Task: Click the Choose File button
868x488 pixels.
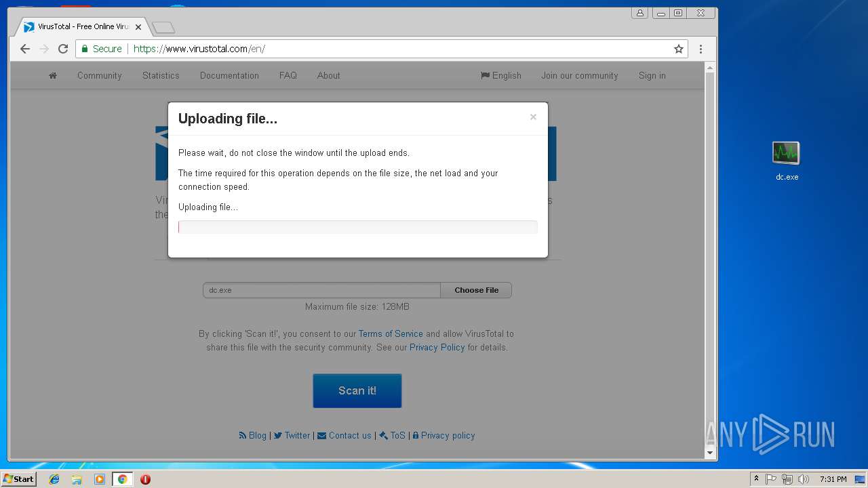Action: [x=476, y=290]
